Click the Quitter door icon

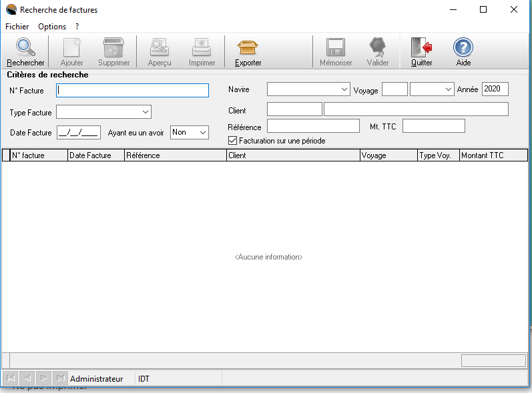pyautogui.click(x=421, y=48)
